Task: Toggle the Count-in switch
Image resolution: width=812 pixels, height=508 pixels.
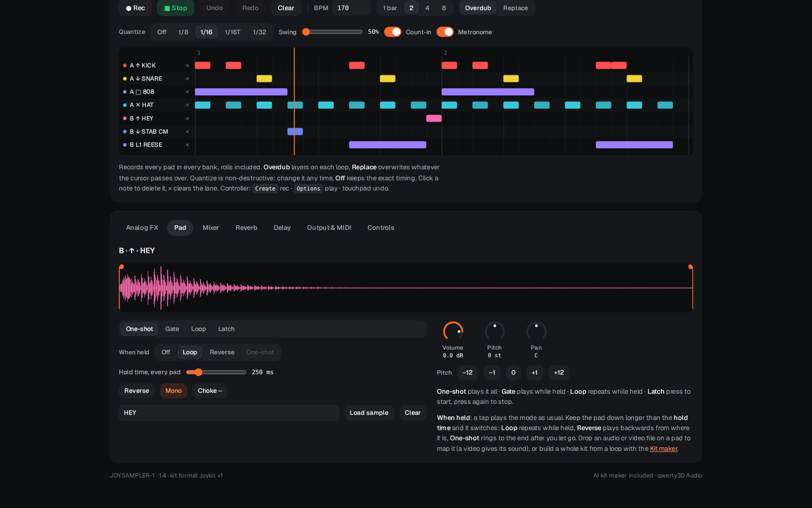Action: 392,32
